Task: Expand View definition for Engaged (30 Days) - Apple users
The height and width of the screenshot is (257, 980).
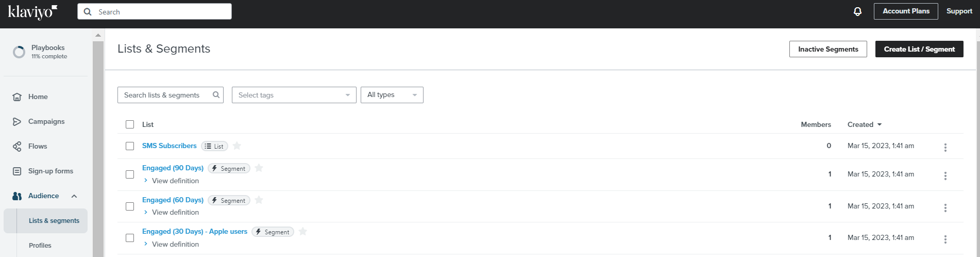Action: coord(171,244)
